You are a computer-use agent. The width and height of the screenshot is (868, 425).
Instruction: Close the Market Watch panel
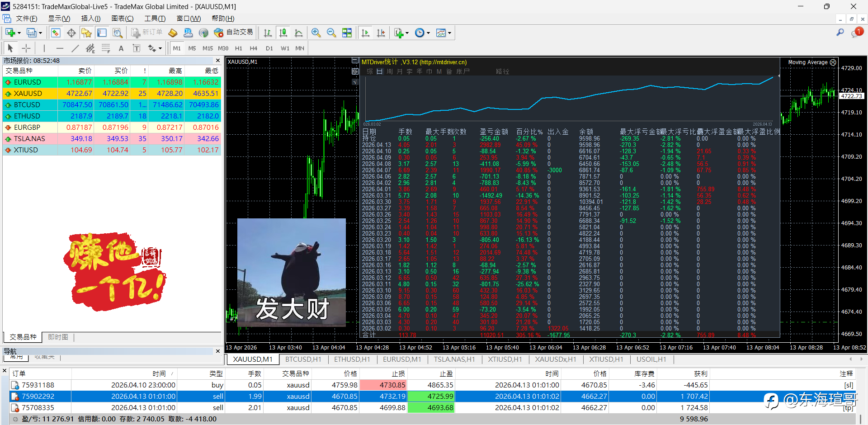coord(218,61)
